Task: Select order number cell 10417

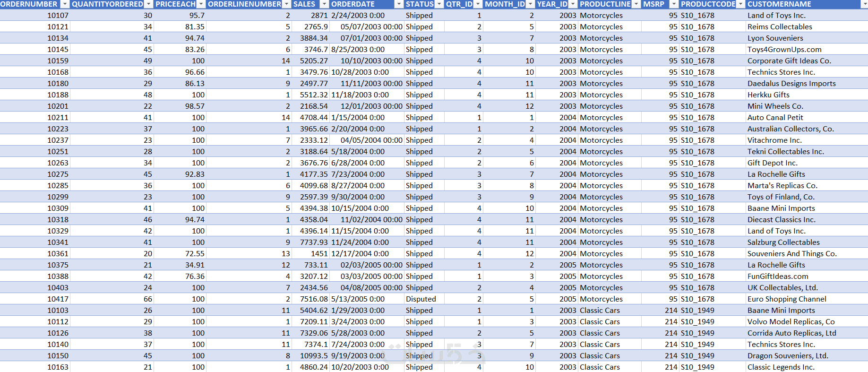Action: coord(35,299)
